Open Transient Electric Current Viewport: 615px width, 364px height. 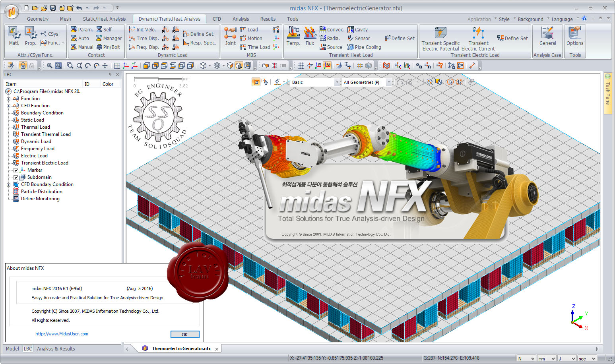click(478, 39)
